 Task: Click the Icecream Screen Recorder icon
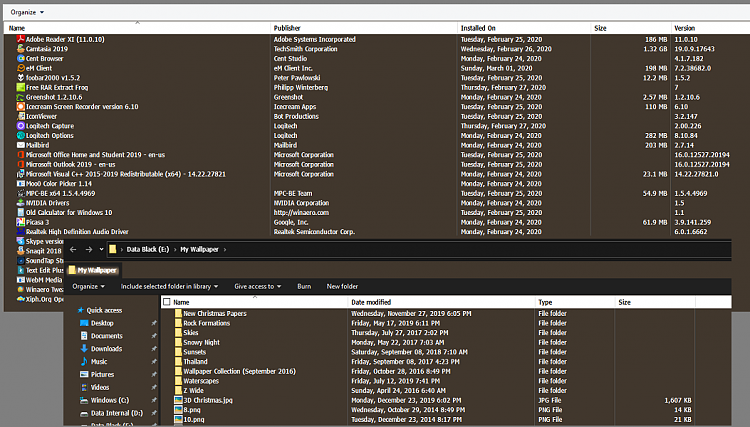pos(21,107)
